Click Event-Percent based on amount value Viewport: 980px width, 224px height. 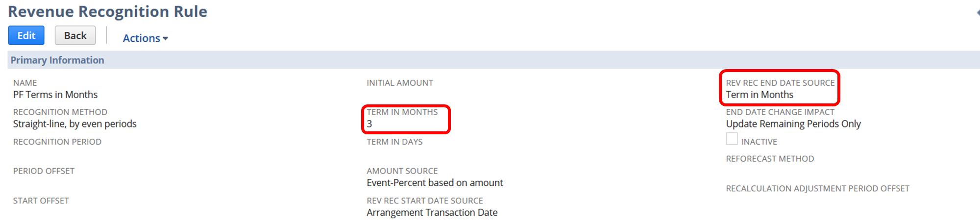[435, 183]
